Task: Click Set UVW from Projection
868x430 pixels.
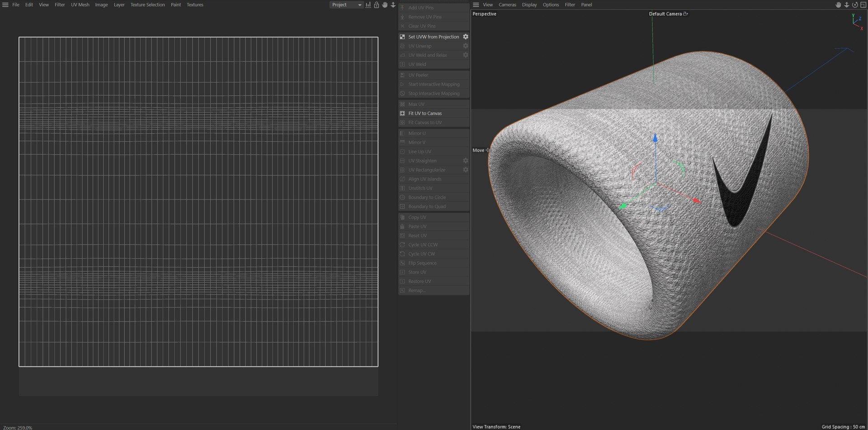Action: [x=434, y=37]
